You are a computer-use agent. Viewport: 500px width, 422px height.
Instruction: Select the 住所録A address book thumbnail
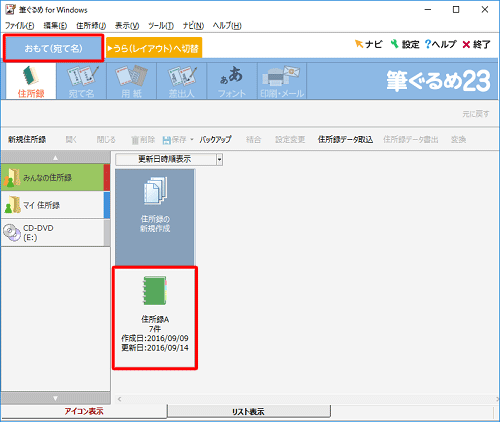tap(155, 318)
